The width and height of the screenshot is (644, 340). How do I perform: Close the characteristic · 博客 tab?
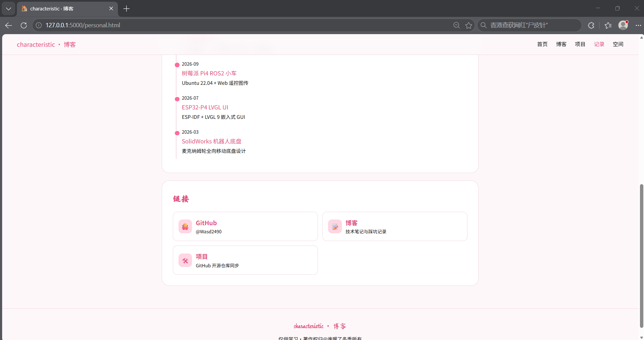pyautogui.click(x=111, y=9)
